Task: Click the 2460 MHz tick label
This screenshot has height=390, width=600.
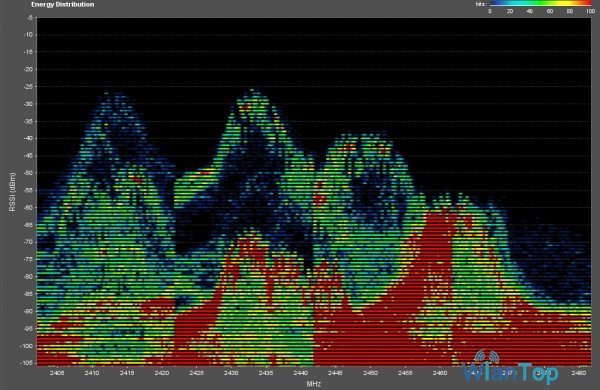Action: pyautogui.click(x=440, y=373)
